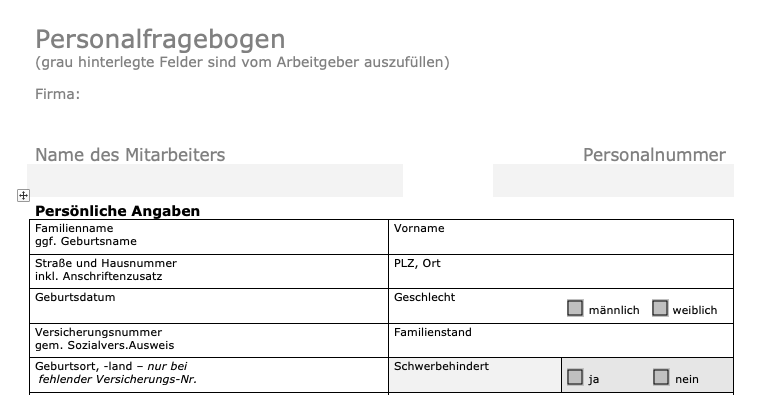Click the Personalfragebogen title text
The width and height of the screenshot is (768, 395).
pos(160,40)
